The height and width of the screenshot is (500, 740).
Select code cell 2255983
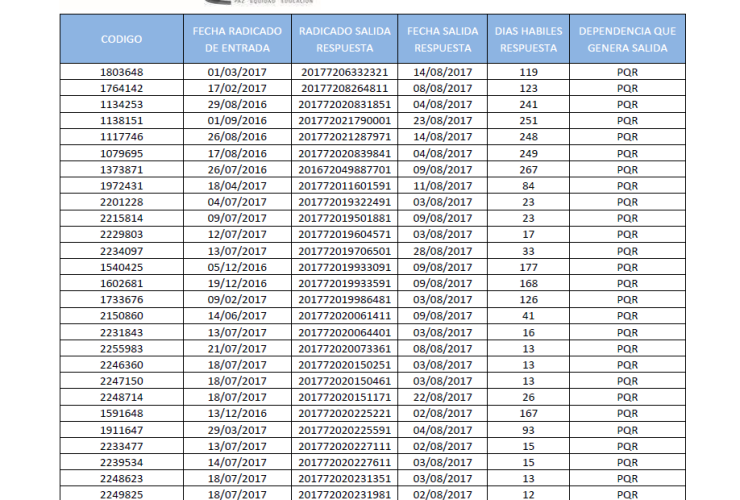click(121, 348)
